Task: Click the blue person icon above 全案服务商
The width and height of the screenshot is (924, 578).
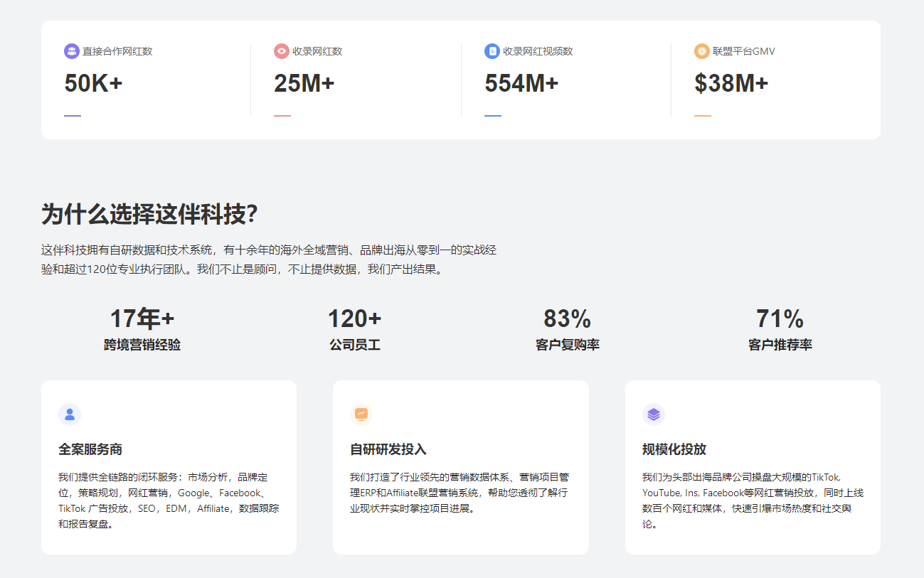Action: [x=70, y=414]
